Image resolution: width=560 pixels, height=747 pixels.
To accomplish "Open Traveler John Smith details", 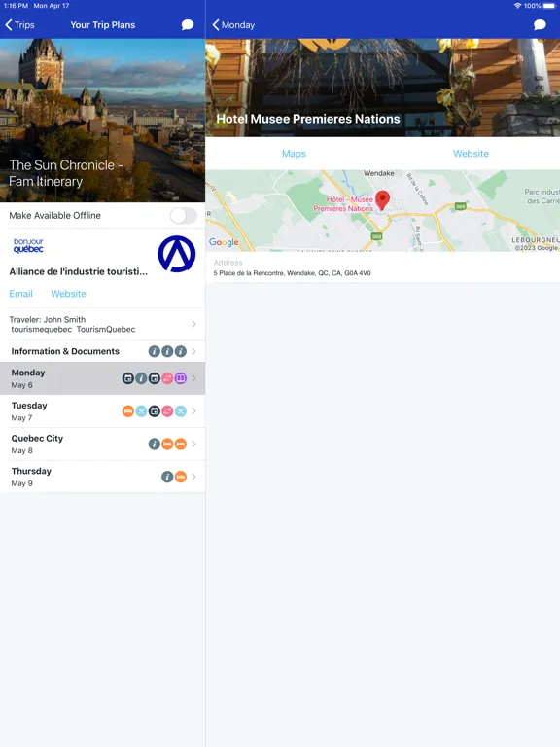I will (102, 324).
